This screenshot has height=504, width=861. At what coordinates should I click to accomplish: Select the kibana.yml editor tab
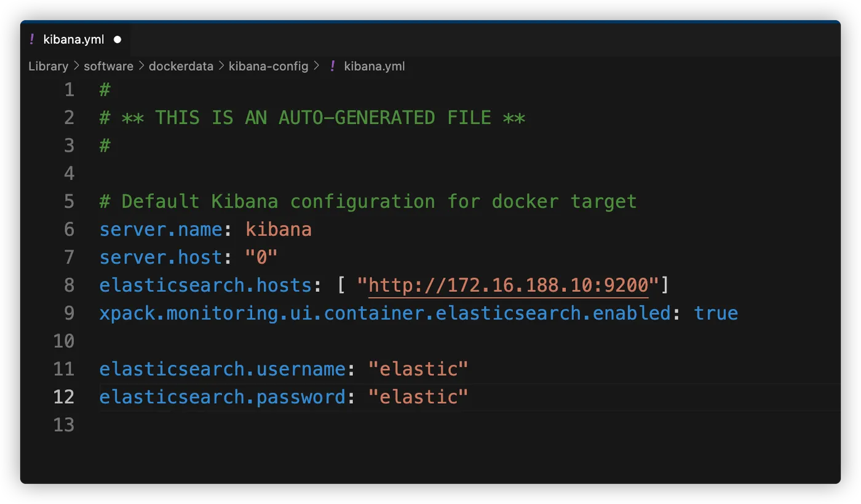coord(75,39)
